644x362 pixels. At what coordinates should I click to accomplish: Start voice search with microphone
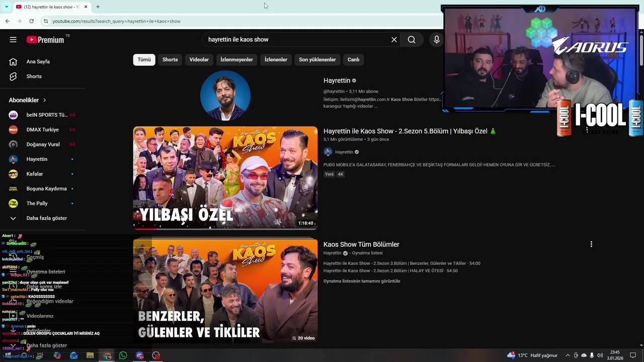pyautogui.click(x=436, y=40)
